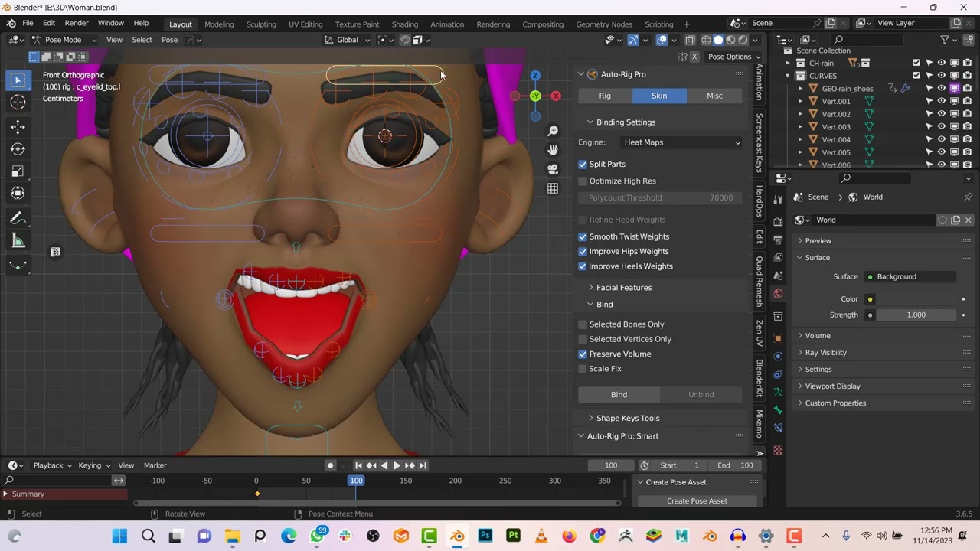Click the world Color swatch
The image size is (980, 551).
tap(916, 299)
